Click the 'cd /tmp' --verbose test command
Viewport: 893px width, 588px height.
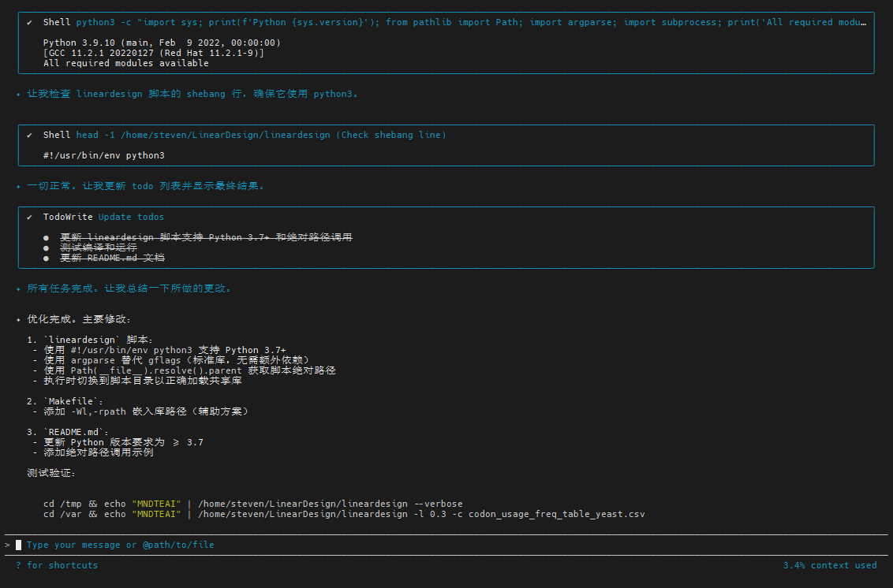[x=252, y=504]
